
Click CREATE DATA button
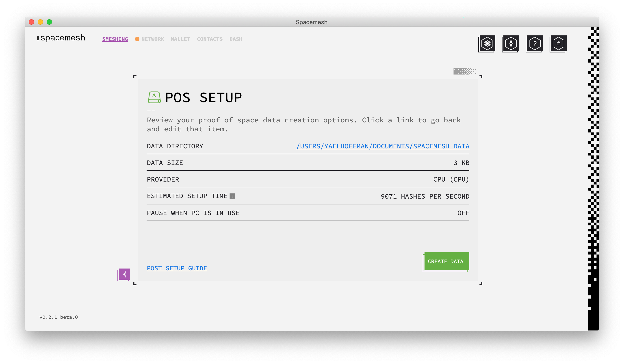(445, 261)
